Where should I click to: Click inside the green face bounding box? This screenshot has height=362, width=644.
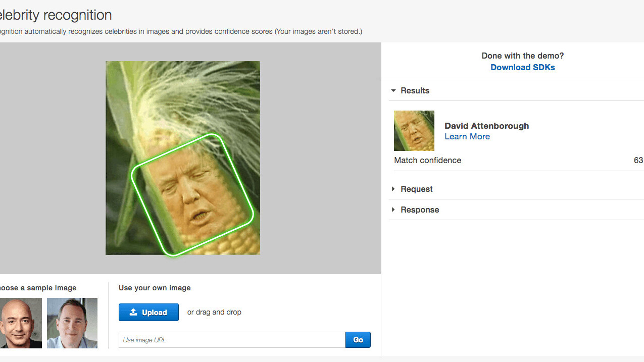[192, 194]
